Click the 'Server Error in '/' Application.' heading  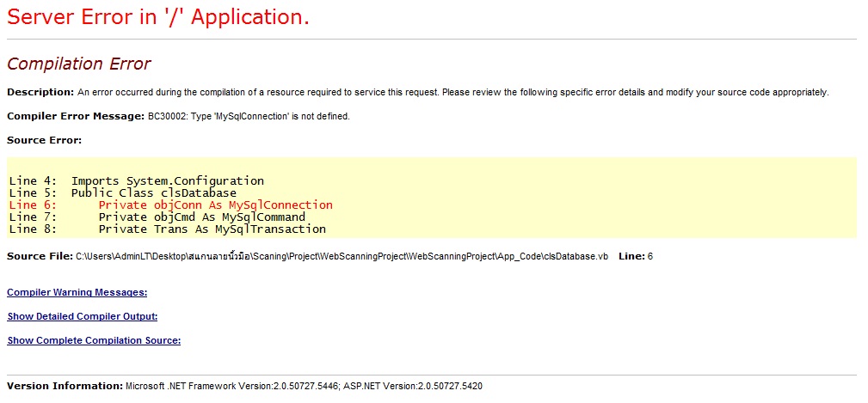click(158, 17)
